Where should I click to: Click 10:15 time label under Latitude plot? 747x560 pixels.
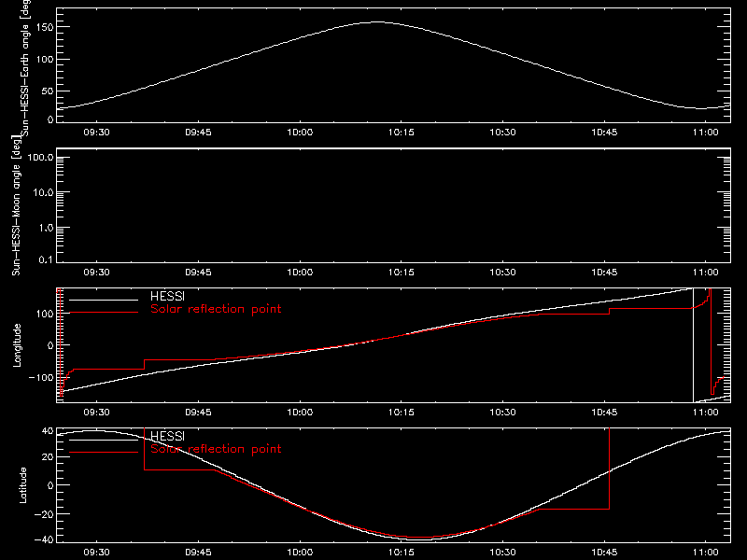tap(402, 552)
